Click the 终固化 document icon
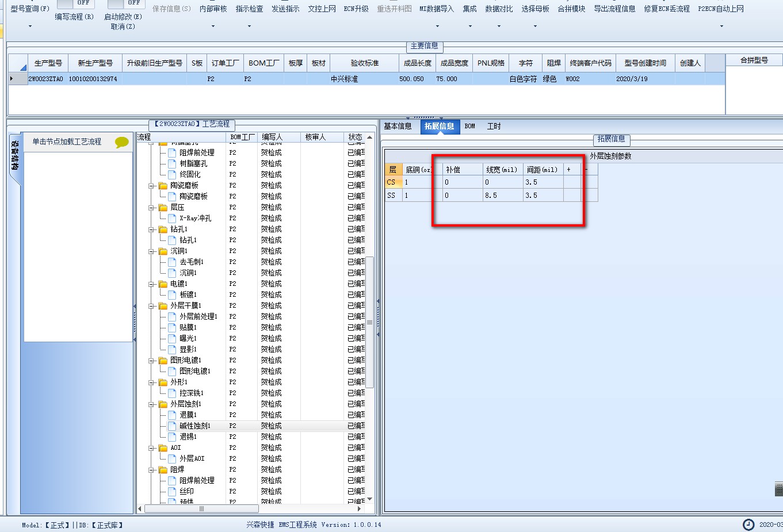The width and height of the screenshot is (783, 532). pos(172,174)
